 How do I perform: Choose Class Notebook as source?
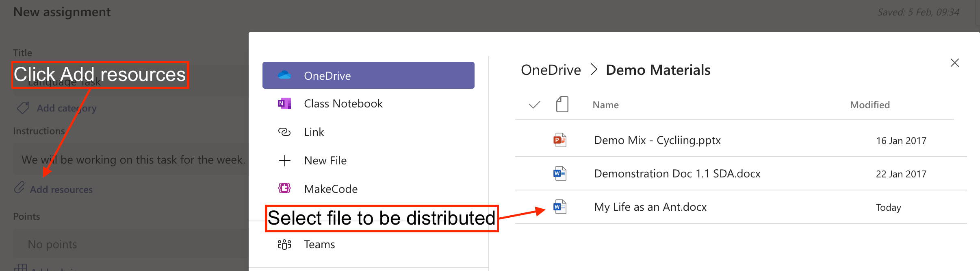click(x=369, y=103)
